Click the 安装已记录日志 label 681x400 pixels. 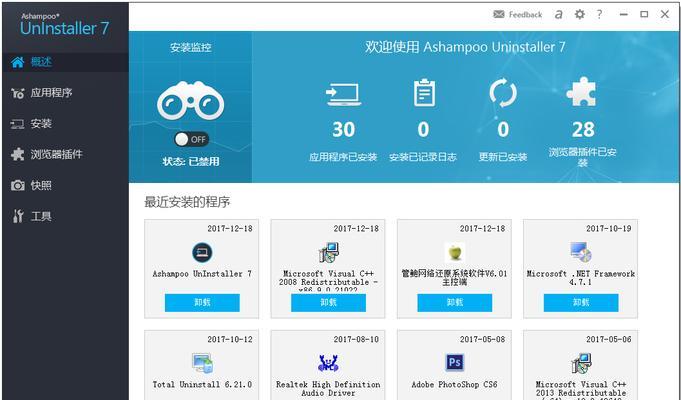(423, 157)
